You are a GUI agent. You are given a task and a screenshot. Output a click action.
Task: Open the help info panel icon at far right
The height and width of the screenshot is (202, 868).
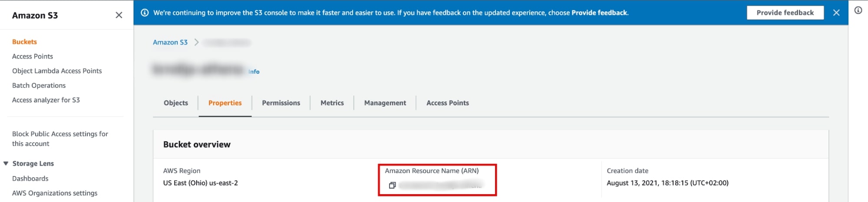pos(858,10)
